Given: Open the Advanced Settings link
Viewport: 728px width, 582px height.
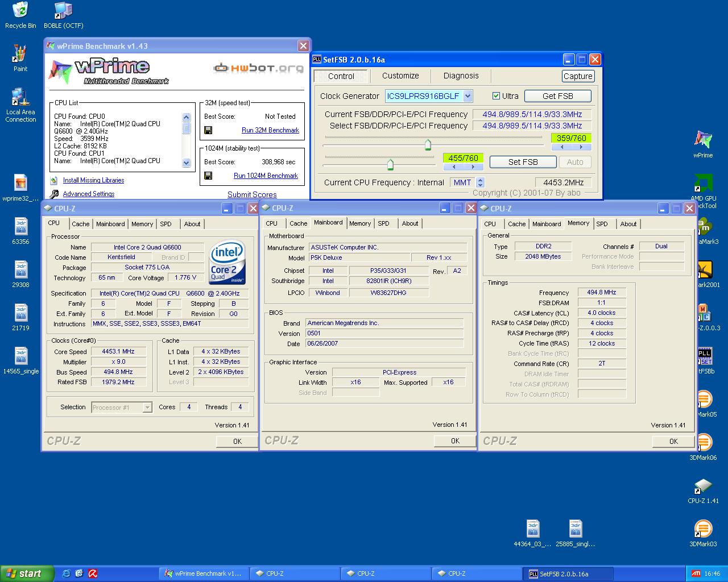Looking at the screenshot, I should 89,194.
